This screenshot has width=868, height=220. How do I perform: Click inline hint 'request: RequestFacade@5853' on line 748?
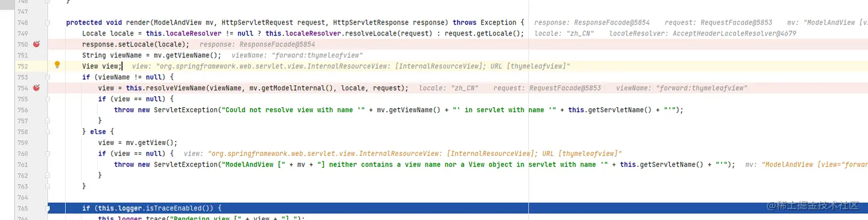pyautogui.click(x=719, y=22)
